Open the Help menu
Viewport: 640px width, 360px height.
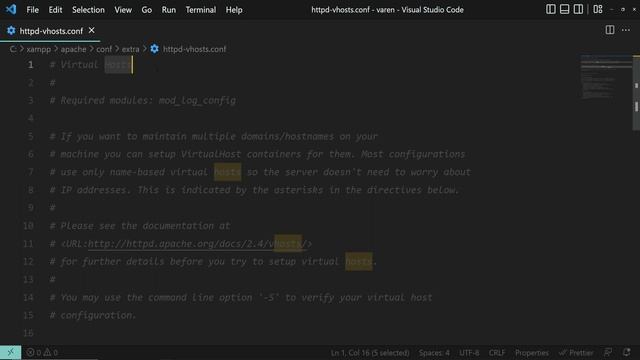[x=234, y=10]
